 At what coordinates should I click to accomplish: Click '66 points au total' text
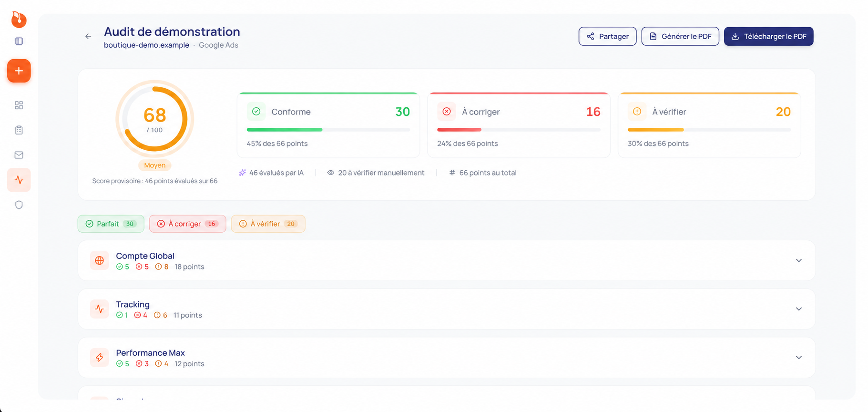[x=488, y=173]
